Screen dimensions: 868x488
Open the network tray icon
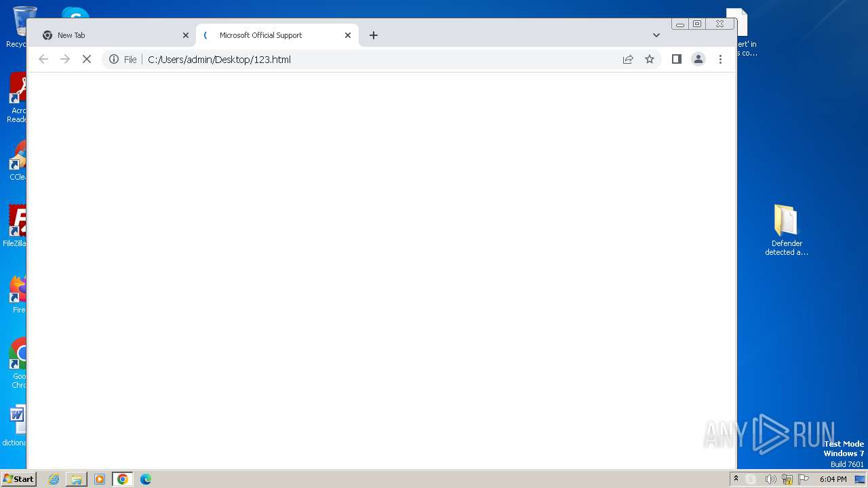click(787, 479)
